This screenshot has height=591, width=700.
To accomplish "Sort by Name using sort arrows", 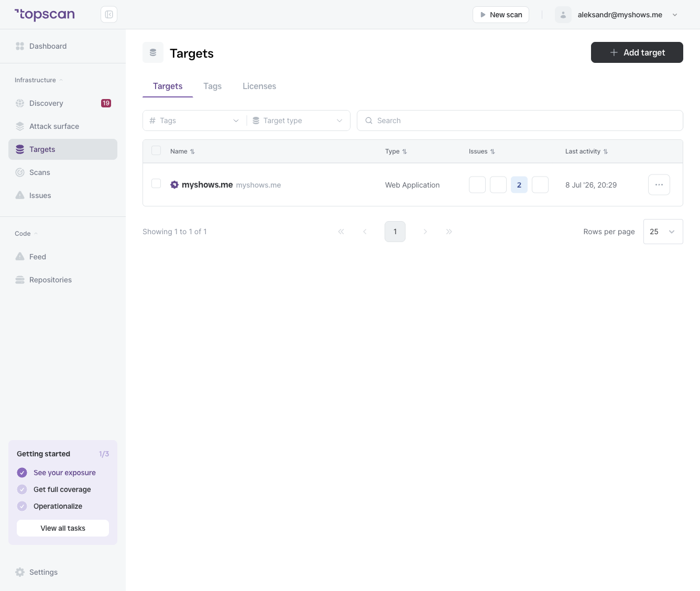I will [x=192, y=151].
